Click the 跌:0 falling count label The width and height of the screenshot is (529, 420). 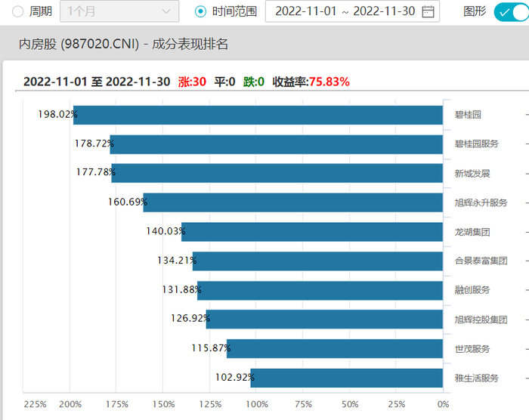pos(254,82)
